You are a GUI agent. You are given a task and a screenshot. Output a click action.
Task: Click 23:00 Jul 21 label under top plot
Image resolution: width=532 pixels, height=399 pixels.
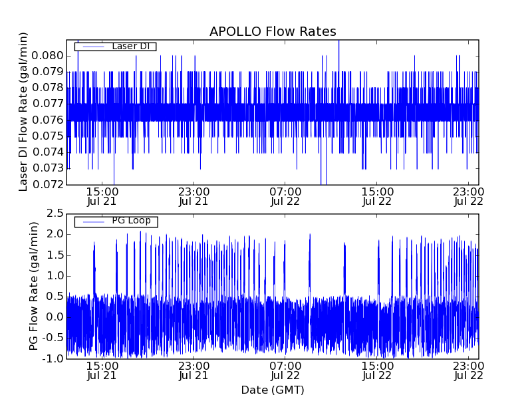coord(194,196)
